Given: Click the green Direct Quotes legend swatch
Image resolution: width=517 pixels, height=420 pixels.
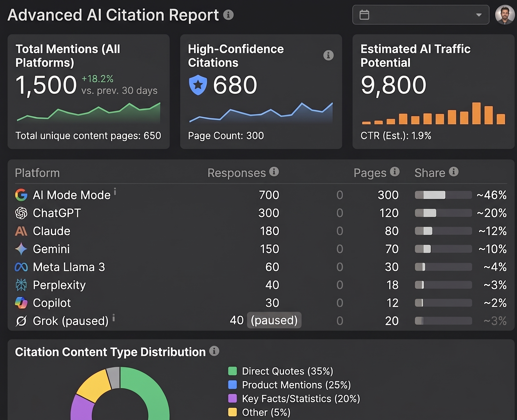Looking at the screenshot, I should pyautogui.click(x=232, y=371).
